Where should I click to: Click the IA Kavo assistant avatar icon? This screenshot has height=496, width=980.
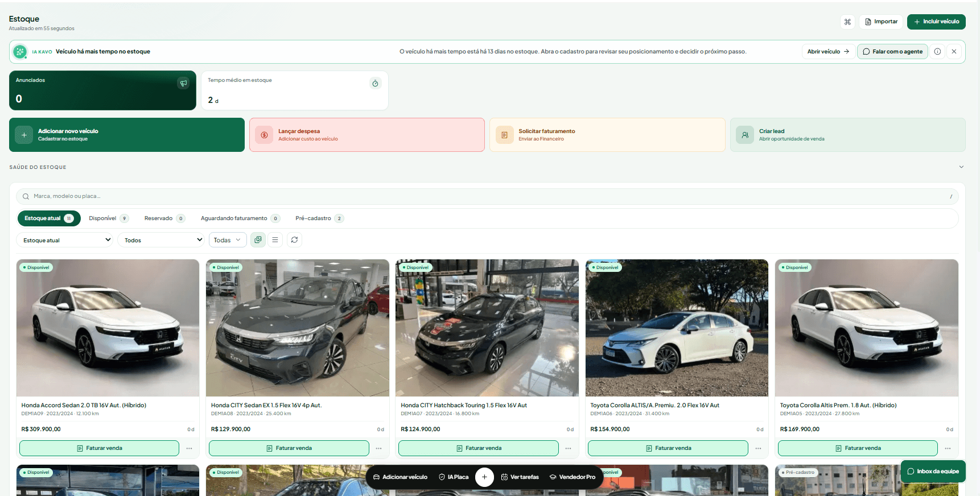tap(20, 52)
